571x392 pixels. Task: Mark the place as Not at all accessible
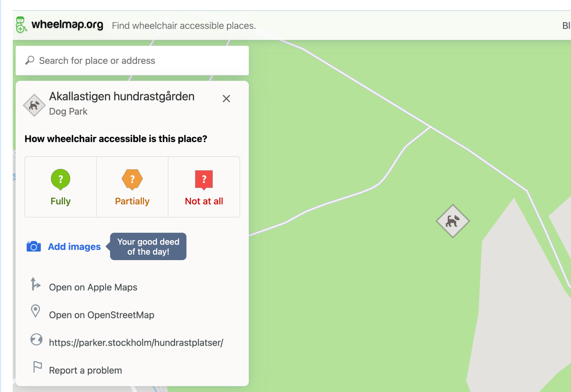pyautogui.click(x=204, y=187)
